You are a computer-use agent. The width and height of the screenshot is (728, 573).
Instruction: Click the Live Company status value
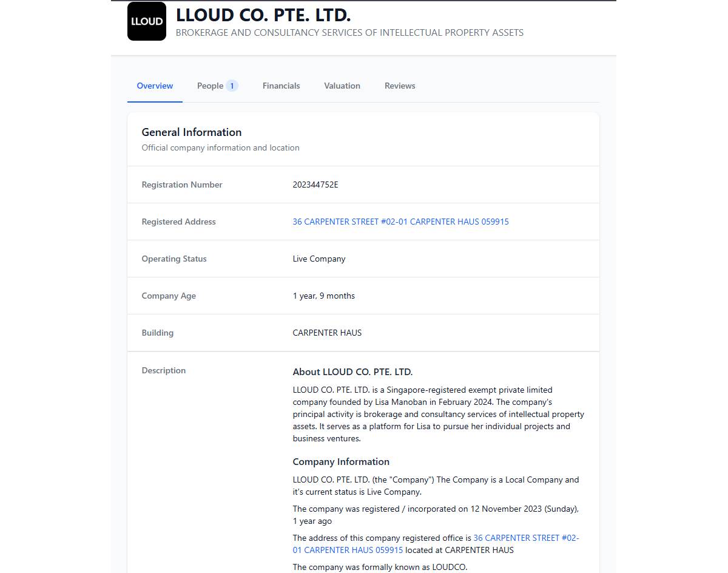coord(319,259)
